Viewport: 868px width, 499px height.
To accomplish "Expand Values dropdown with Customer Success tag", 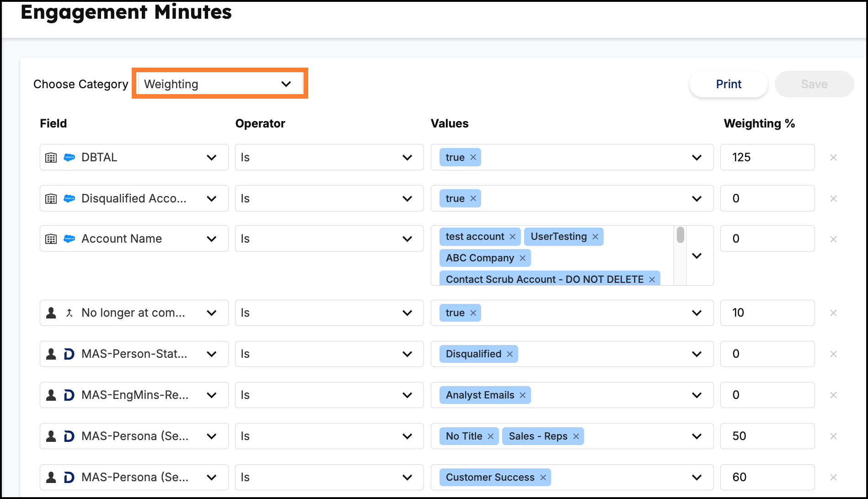I will tap(697, 478).
